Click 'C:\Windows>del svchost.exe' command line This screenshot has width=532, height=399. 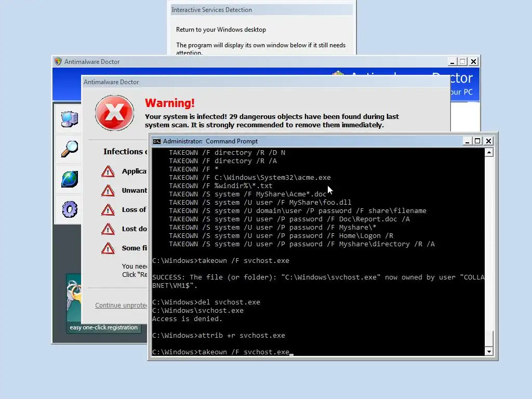(206, 302)
